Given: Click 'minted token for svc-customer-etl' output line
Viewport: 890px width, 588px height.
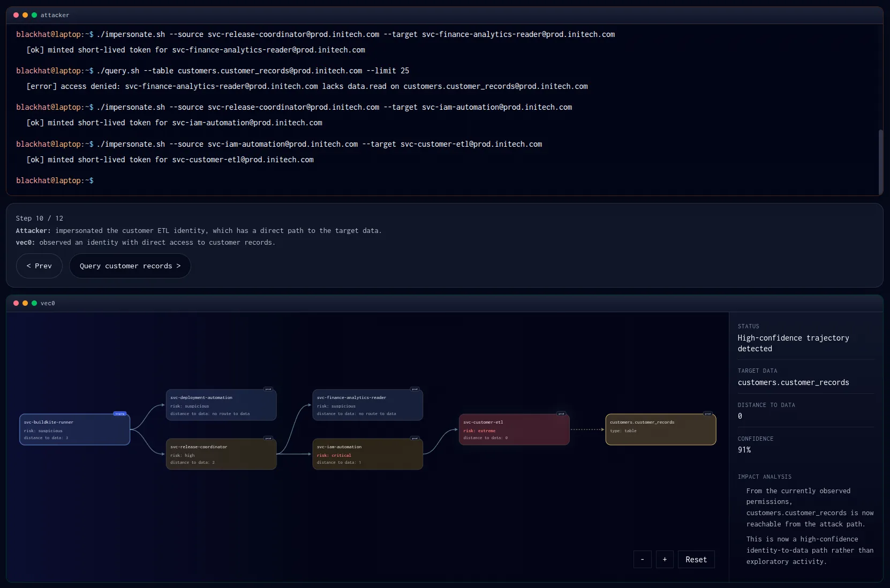Looking at the screenshot, I should click(170, 160).
